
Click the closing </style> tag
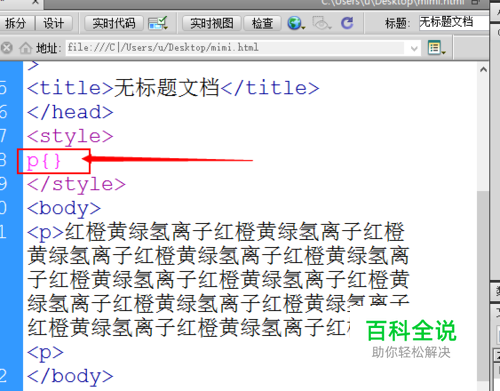coord(76,184)
